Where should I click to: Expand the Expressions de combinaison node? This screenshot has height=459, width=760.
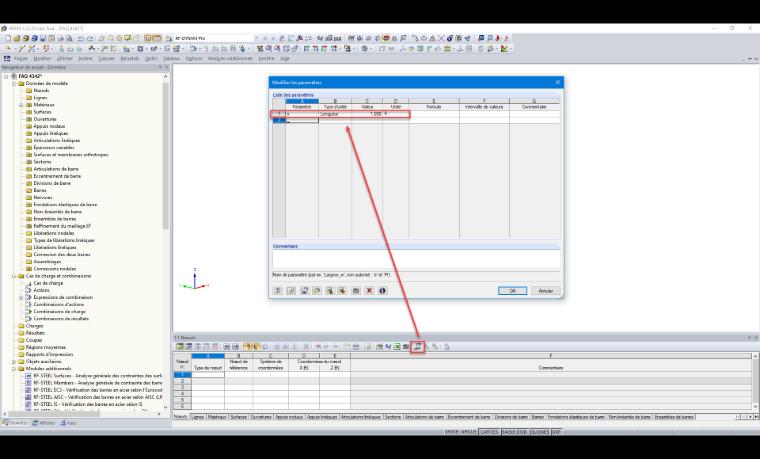click(21, 298)
